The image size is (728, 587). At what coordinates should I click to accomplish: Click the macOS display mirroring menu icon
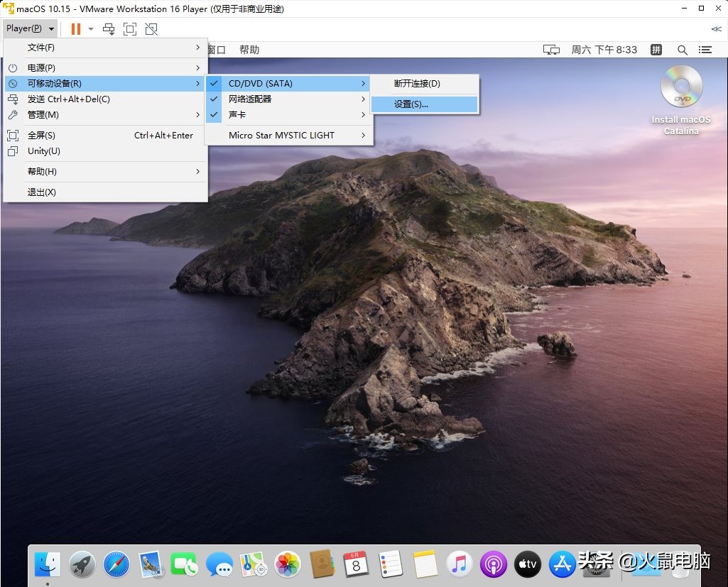click(551, 50)
